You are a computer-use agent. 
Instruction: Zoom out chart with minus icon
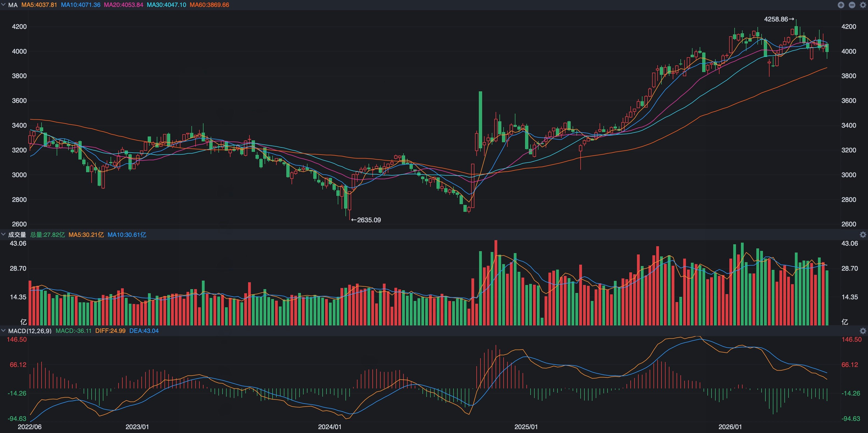852,5
